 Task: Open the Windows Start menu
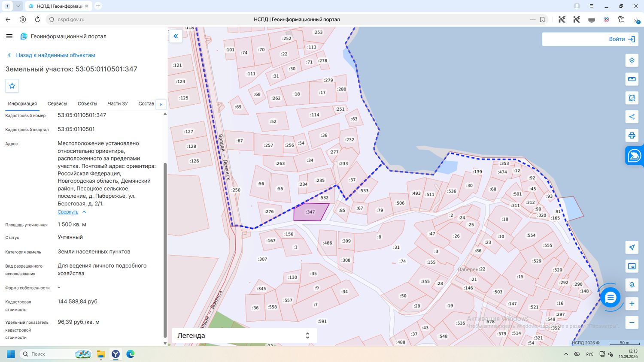tap(11, 354)
